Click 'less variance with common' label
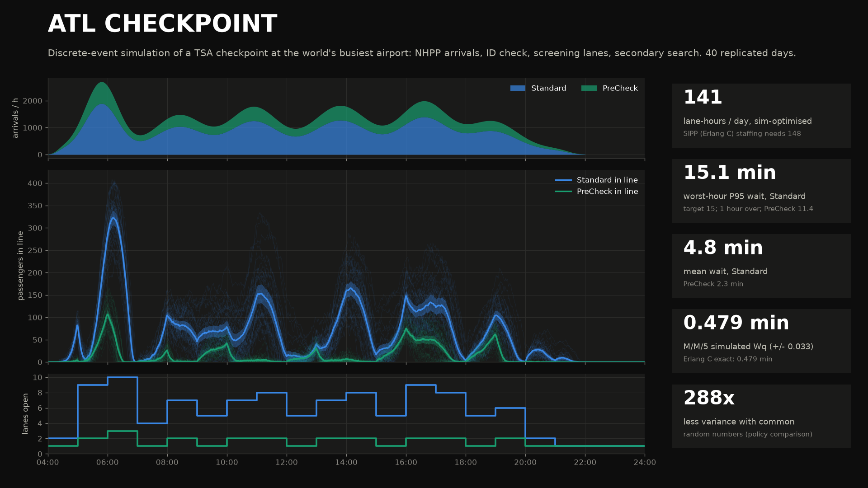 (x=739, y=422)
